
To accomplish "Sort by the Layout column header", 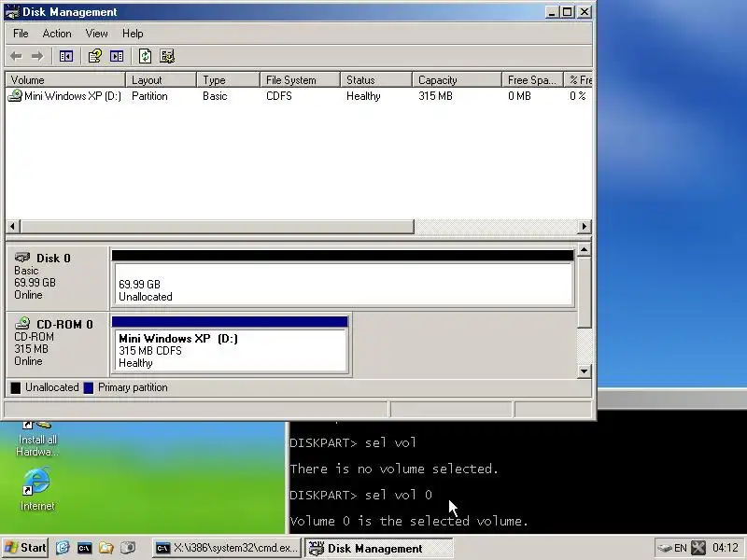I will tap(161, 80).
